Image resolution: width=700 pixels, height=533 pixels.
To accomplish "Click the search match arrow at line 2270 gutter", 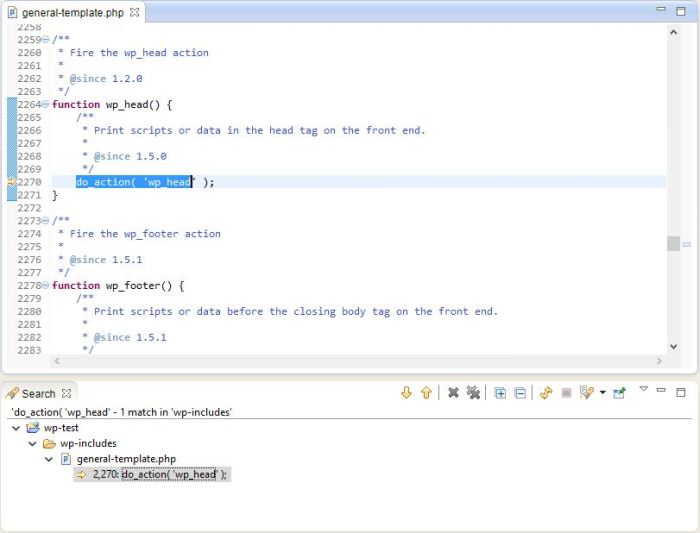I will click(12, 182).
